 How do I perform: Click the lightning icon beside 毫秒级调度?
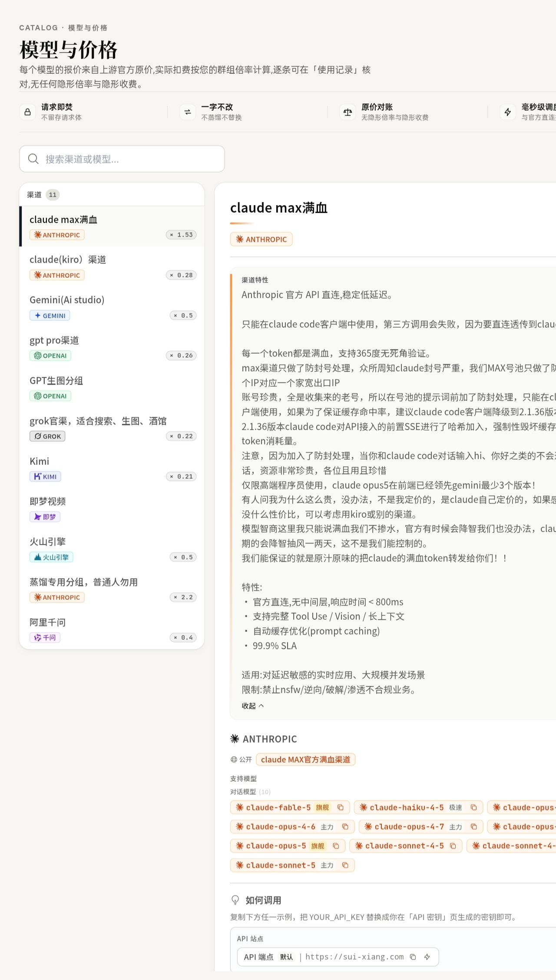click(507, 112)
